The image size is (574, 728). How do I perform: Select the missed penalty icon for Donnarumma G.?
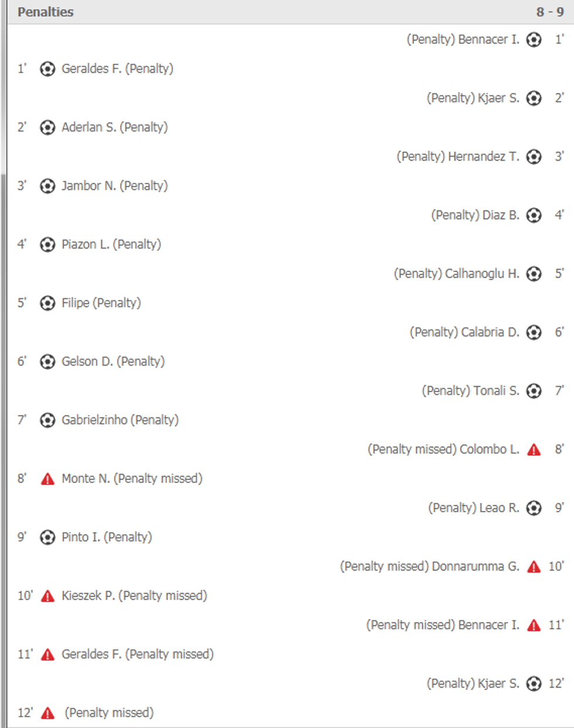pyautogui.click(x=533, y=566)
